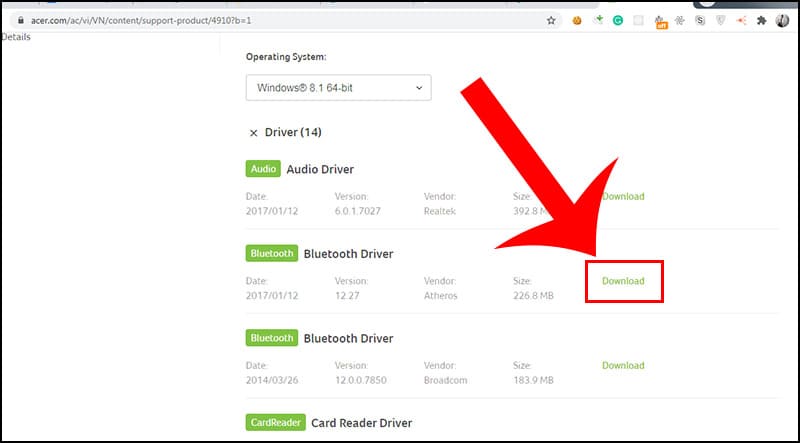This screenshot has height=443, width=800.
Task: Click the vendor name 'Atheros'
Action: [441, 296]
